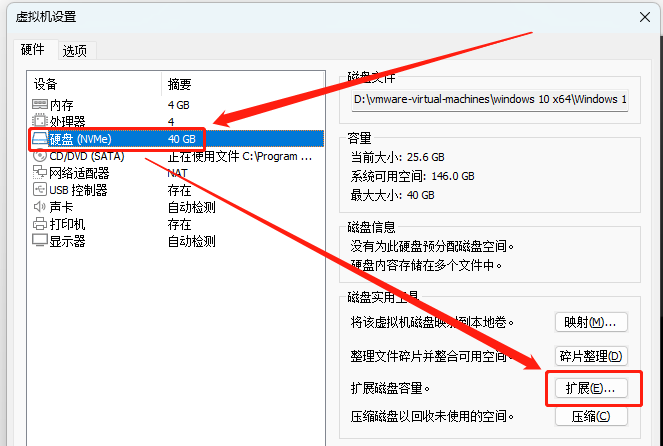
Task: Click the hard disk (NVMe) drive icon
Action: click(40, 139)
